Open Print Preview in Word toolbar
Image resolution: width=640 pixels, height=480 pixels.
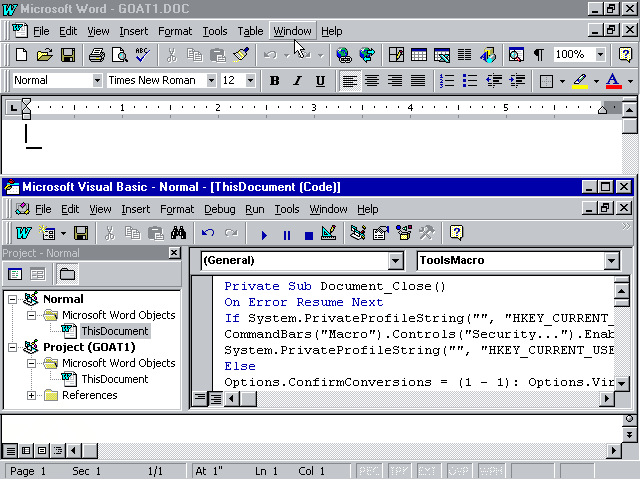click(x=120, y=54)
